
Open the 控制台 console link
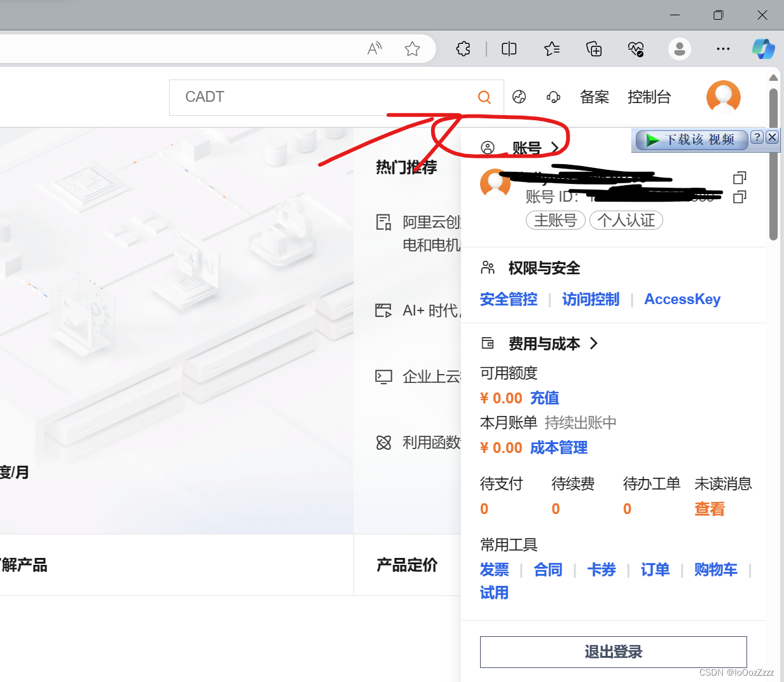(x=649, y=97)
